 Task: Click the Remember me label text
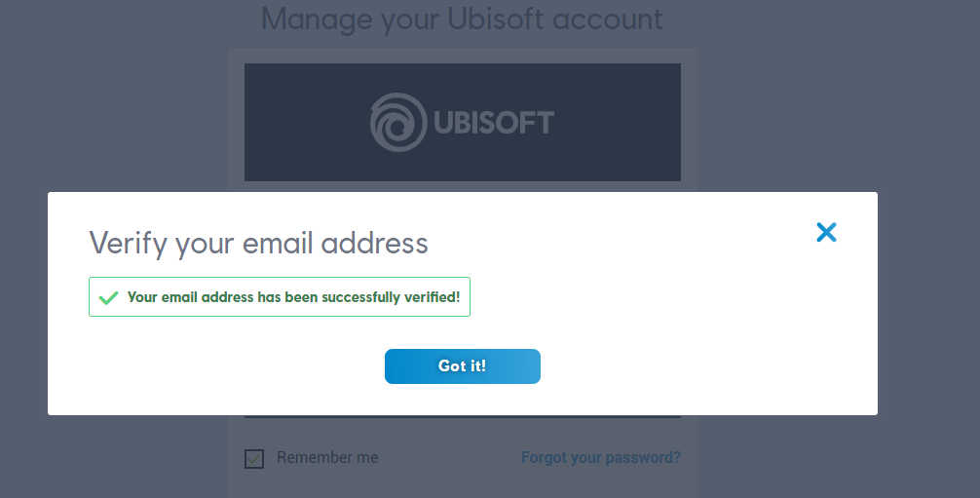[x=327, y=457]
